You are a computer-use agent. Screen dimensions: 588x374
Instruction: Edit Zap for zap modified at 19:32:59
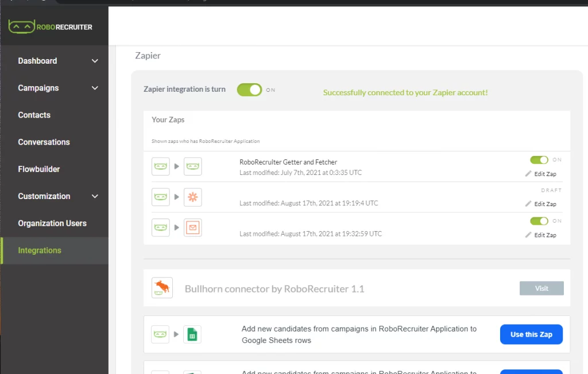tap(545, 235)
